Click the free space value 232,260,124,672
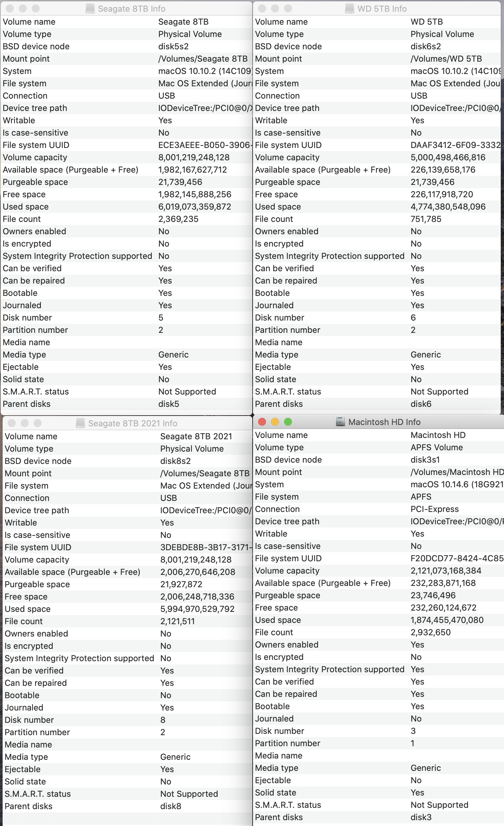The width and height of the screenshot is (504, 826). tap(444, 607)
